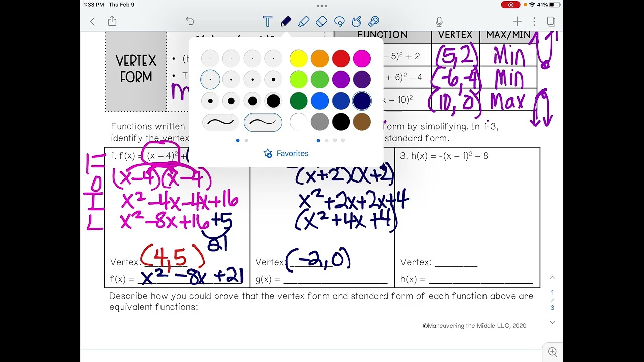Image resolution: width=644 pixels, height=362 pixels.
Task: Jump to the previous page with up chevron
Action: point(552,278)
